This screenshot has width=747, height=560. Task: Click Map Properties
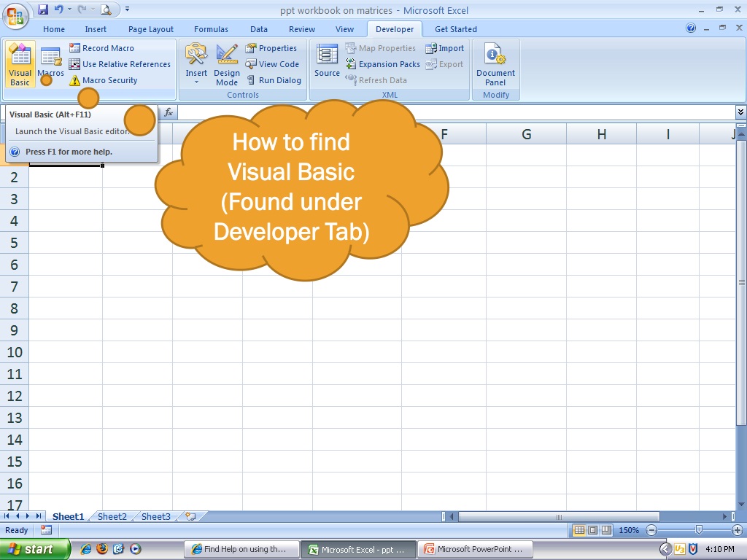tap(380, 48)
